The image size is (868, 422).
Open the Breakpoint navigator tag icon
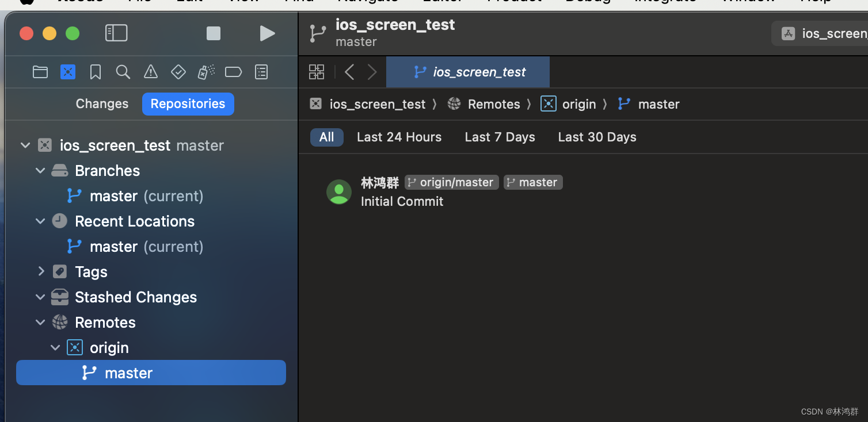pos(233,72)
